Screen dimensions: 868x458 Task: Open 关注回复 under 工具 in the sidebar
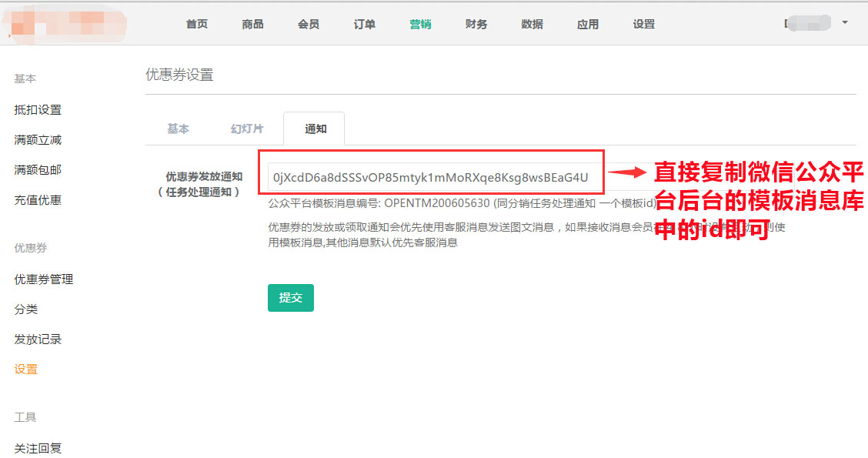(x=38, y=447)
